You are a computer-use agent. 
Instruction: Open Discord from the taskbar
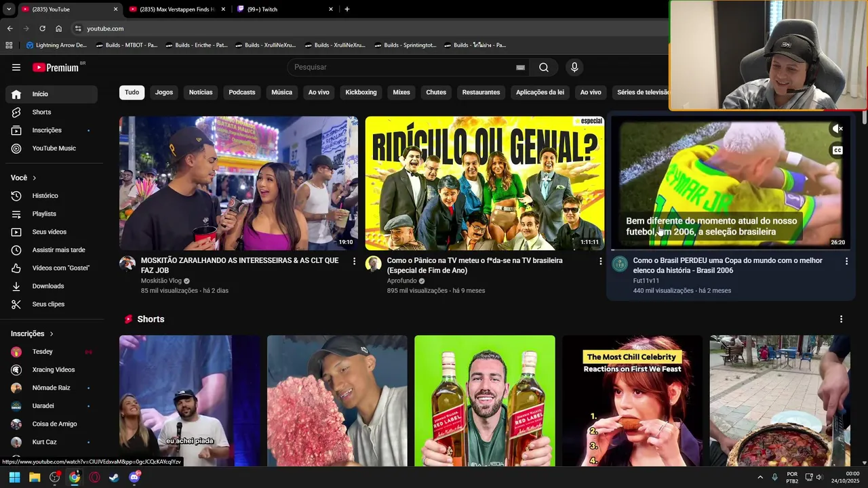coord(134,477)
